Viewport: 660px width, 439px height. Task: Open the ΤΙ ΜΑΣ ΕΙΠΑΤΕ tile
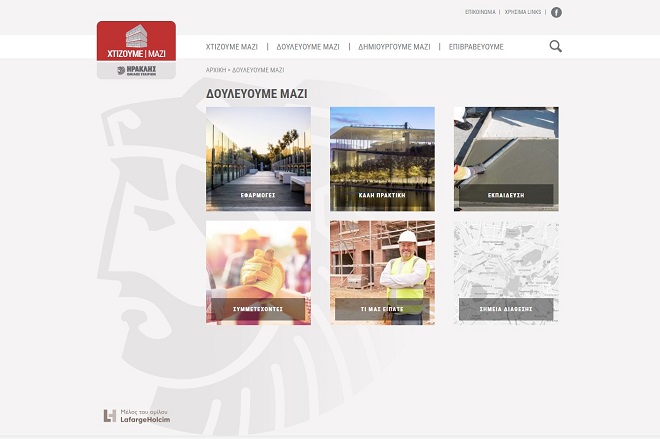pyautogui.click(x=382, y=273)
